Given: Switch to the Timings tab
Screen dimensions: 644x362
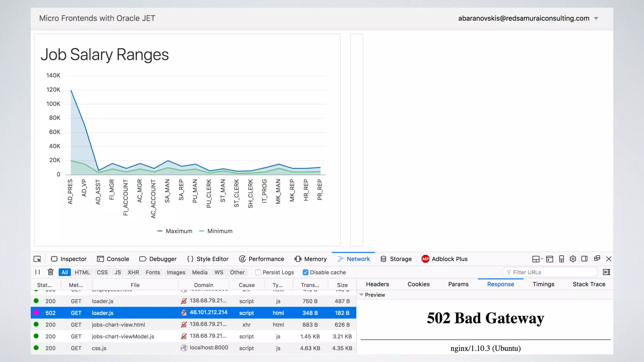Looking at the screenshot, I should [543, 284].
